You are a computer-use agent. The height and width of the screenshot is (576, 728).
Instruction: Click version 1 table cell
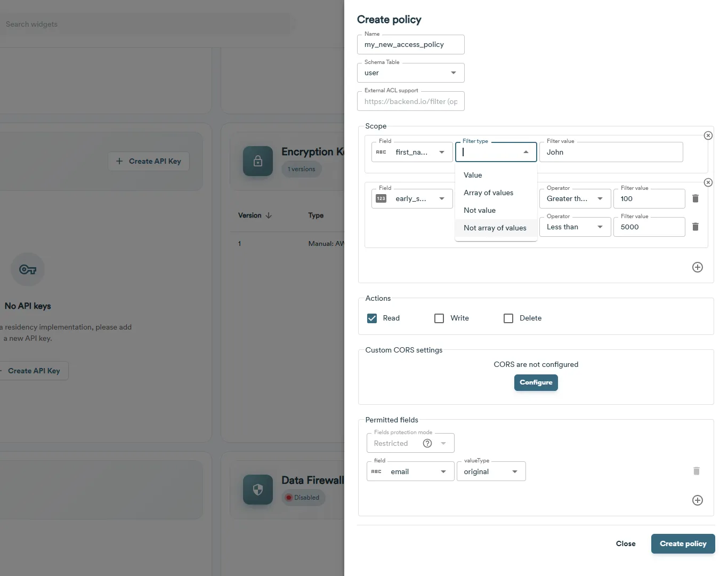239,244
